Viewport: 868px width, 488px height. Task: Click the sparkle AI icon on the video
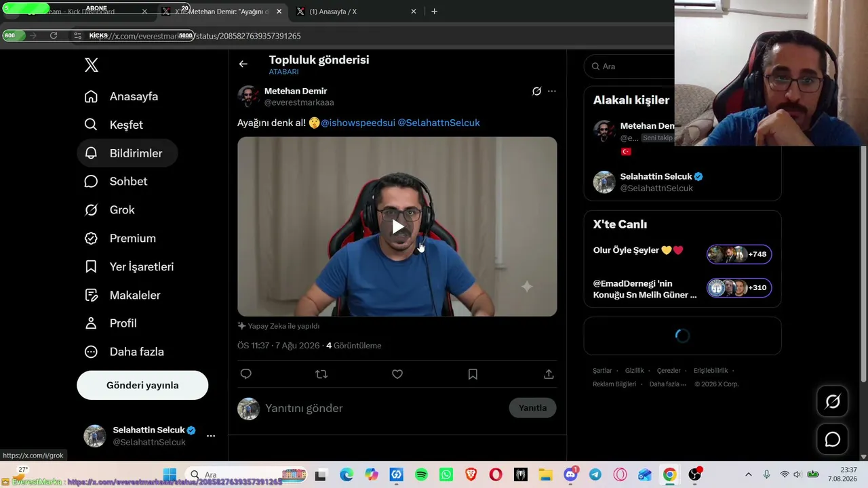[527, 287]
